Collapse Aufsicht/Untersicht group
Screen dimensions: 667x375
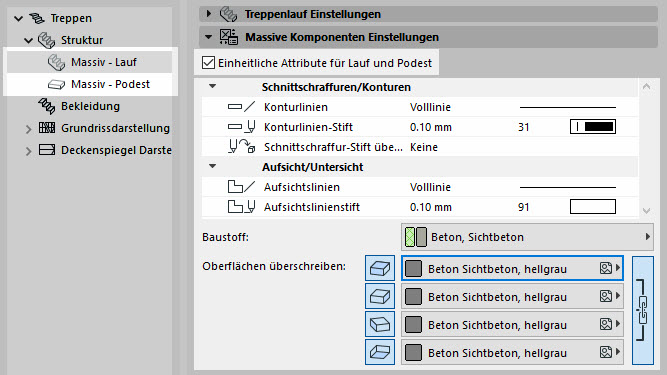point(212,166)
